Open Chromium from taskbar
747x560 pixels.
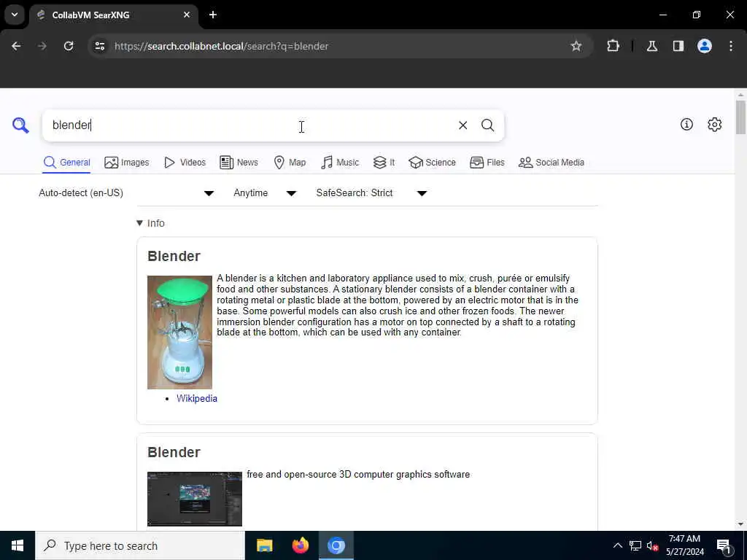point(336,545)
